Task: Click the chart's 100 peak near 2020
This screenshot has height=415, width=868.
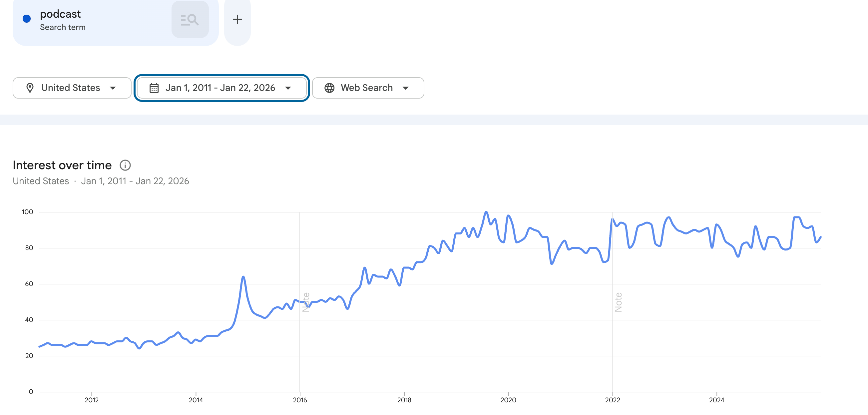Action: [x=486, y=212]
